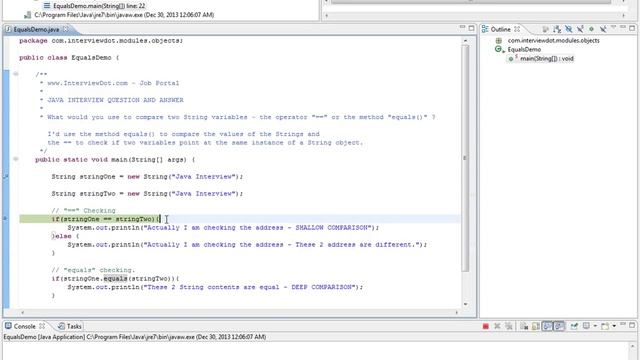Collapse the main method fold
Image resolution: width=640 pixels, height=360 pixels.
point(16,159)
